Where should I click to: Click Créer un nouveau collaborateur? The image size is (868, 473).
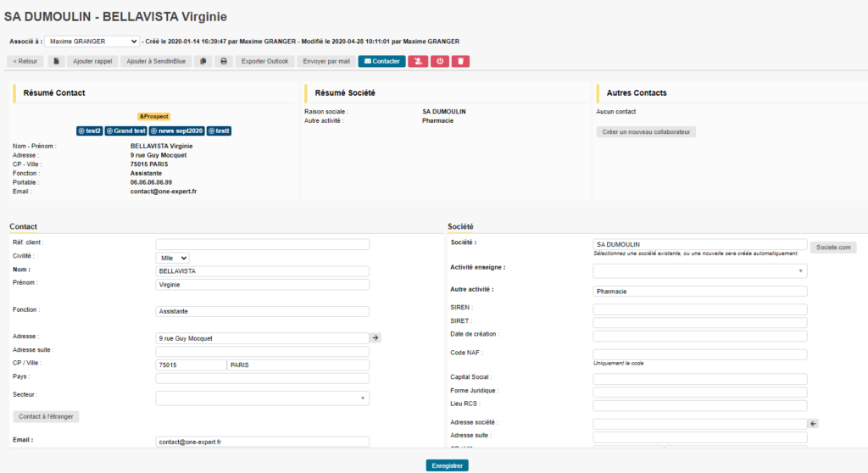coord(646,131)
